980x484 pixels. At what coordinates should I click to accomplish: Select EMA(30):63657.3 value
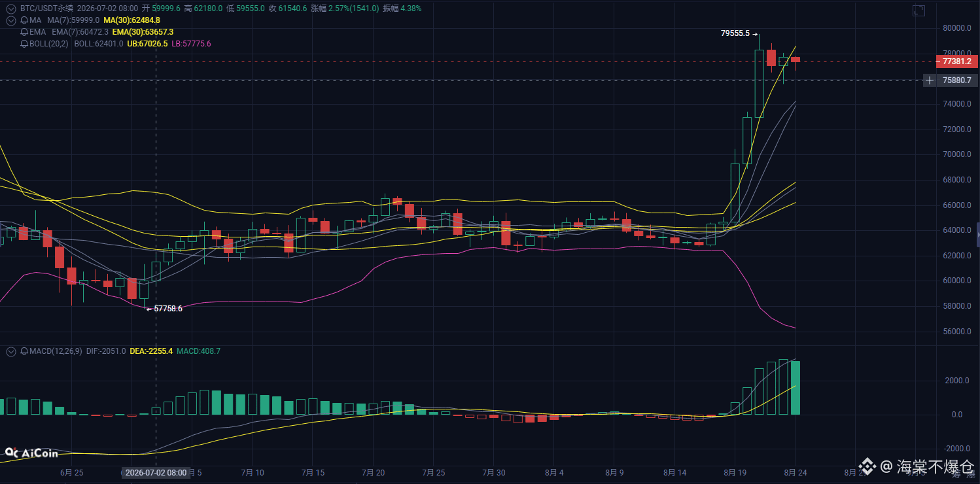(x=143, y=32)
